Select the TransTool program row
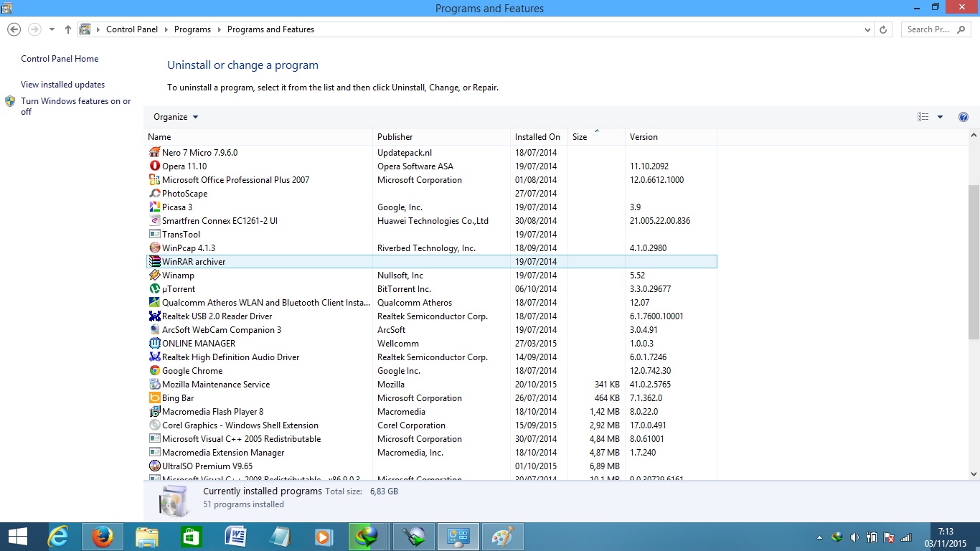This screenshot has height=551, width=980. pos(432,234)
